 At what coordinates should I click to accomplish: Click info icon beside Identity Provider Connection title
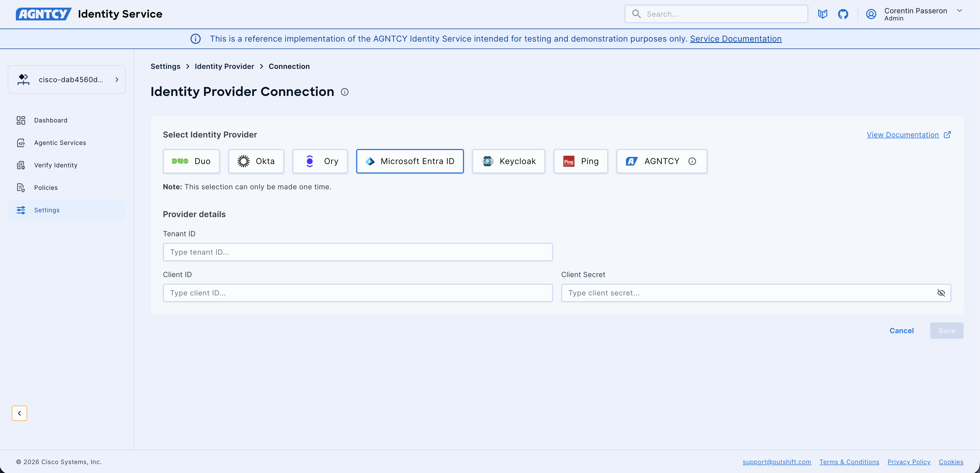345,92
